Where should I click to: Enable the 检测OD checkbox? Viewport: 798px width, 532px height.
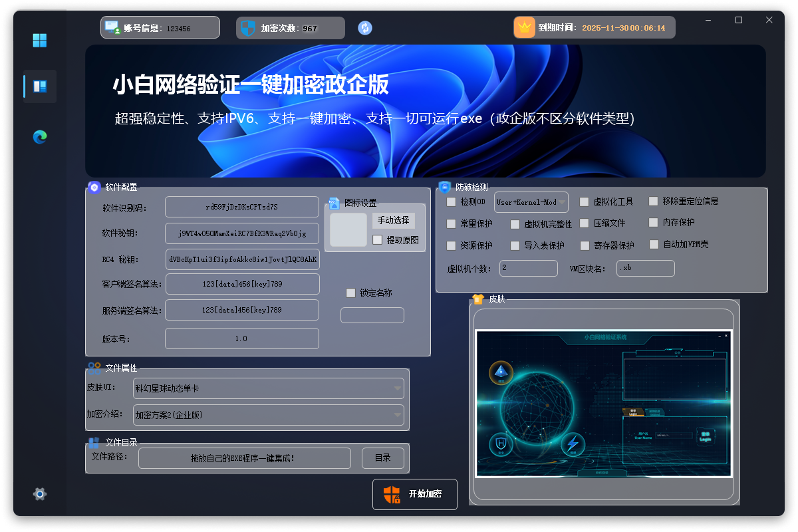pos(451,201)
